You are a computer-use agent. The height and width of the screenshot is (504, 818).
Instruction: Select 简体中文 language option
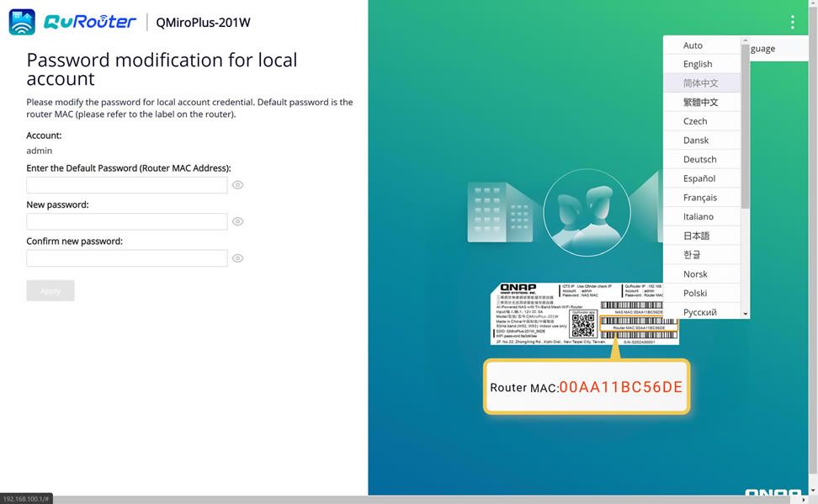702,83
